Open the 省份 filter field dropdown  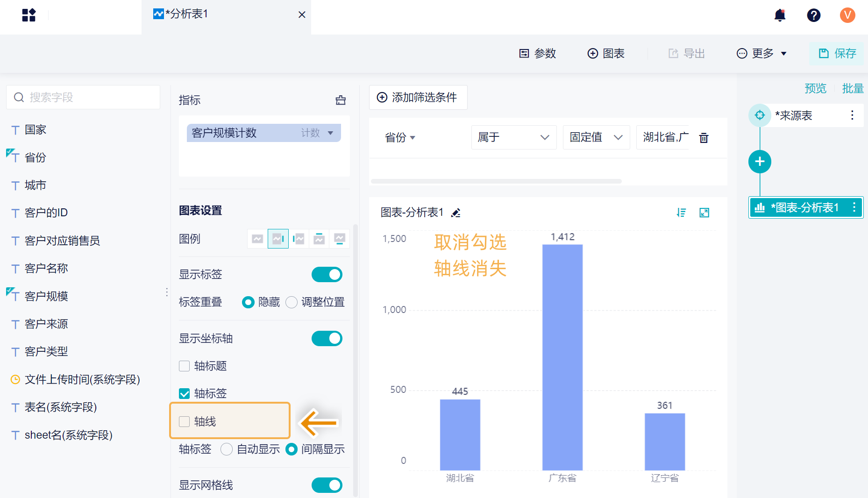pyautogui.click(x=400, y=137)
